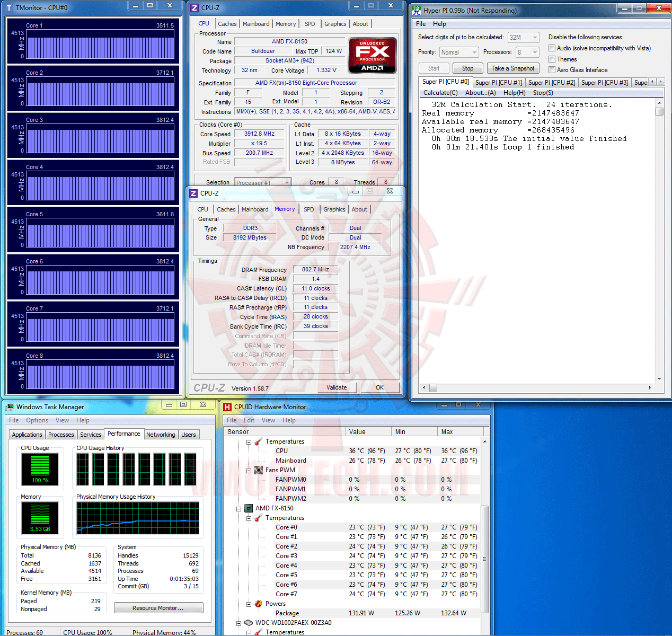Screen dimensions: 672x636
Task: Click Hyper PI output vertical scrollbar thumb
Action: (x=659, y=111)
